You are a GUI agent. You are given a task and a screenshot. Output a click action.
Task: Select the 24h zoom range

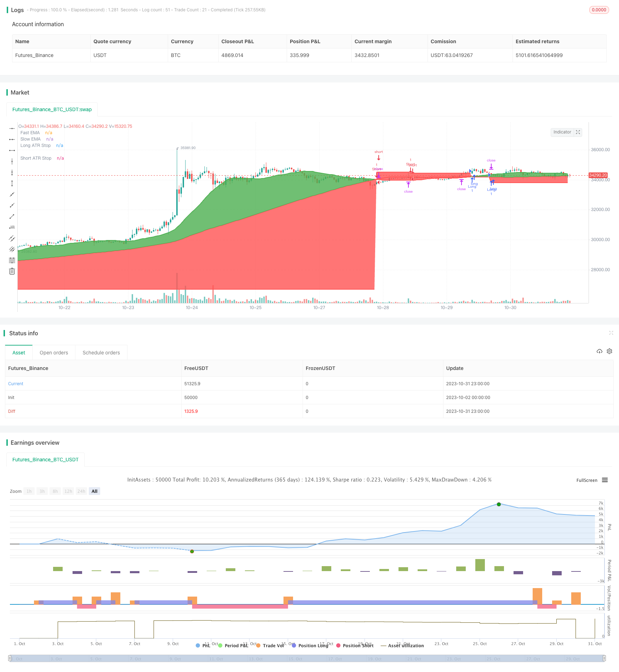click(x=81, y=491)
